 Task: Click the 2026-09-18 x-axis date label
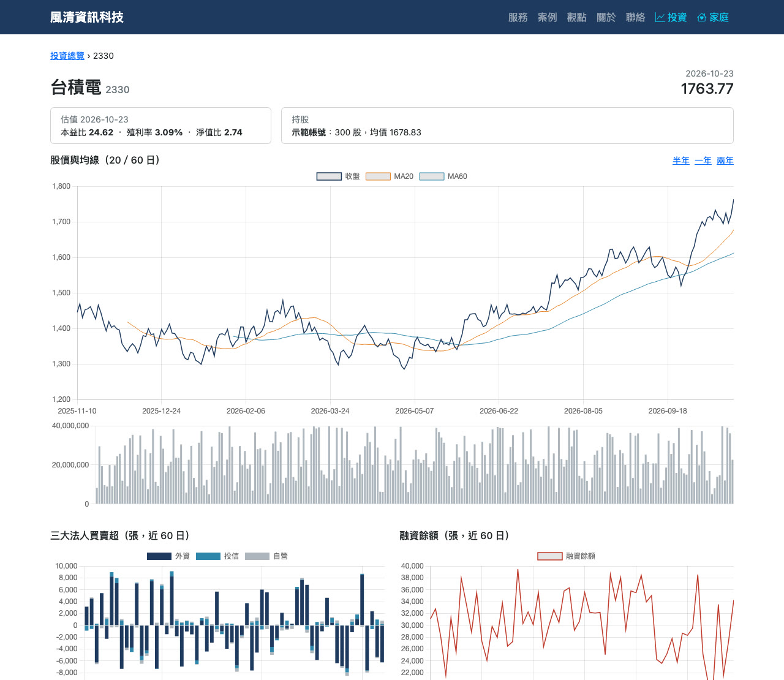tap(668, 411)
